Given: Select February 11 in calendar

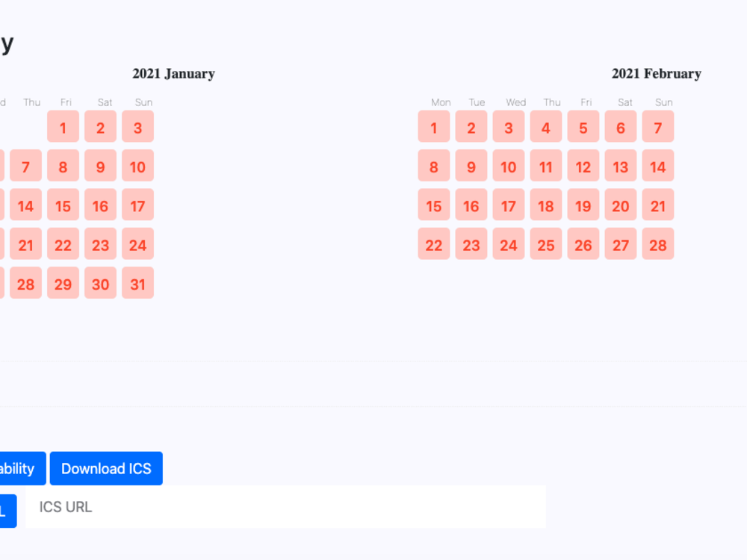Looking at the screenshot, I should (546, 166).
